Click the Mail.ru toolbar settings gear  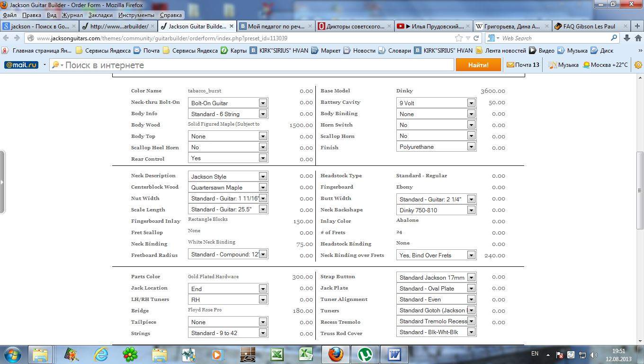638,65
